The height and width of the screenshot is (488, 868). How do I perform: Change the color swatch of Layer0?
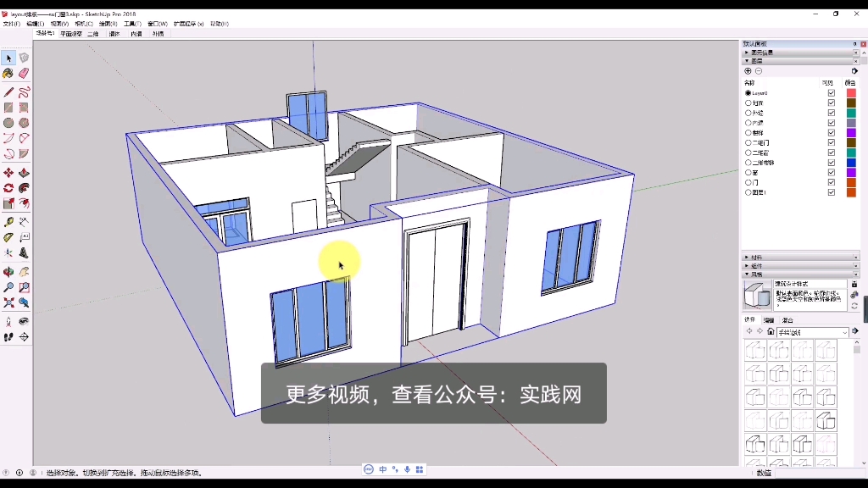coord(851,93)
